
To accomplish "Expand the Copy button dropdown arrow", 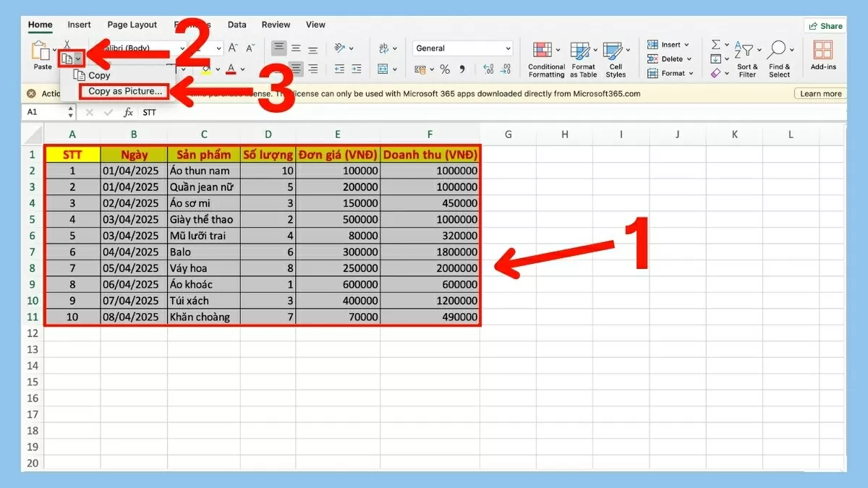I will pos(80,57).
